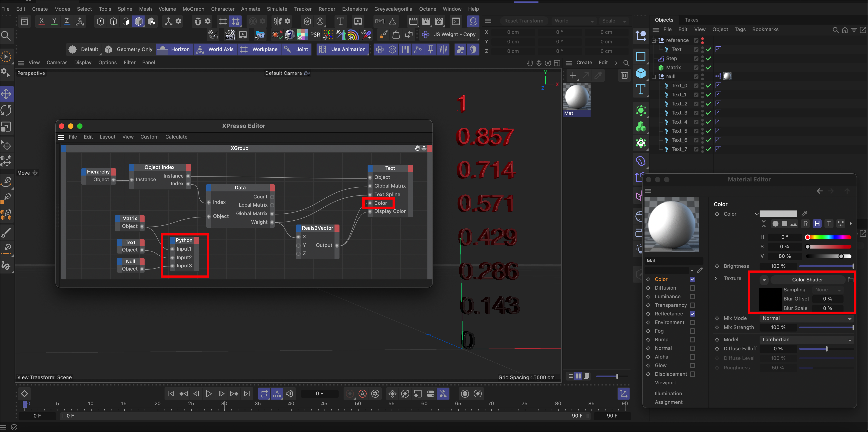This screenshot has height=432, width=868.
Task: Click the eyedropper next to Color swatch
Action: (x=805, y=214)
